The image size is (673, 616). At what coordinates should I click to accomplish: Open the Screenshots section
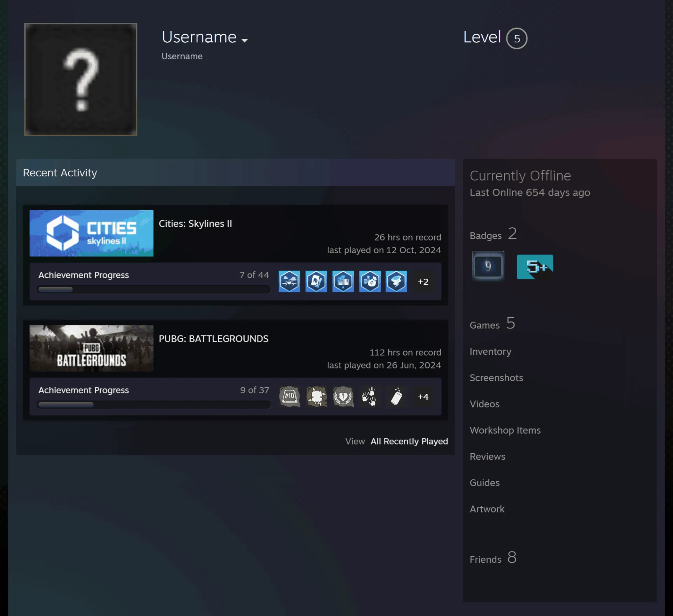pyautogui.click(x=496, y=378)
